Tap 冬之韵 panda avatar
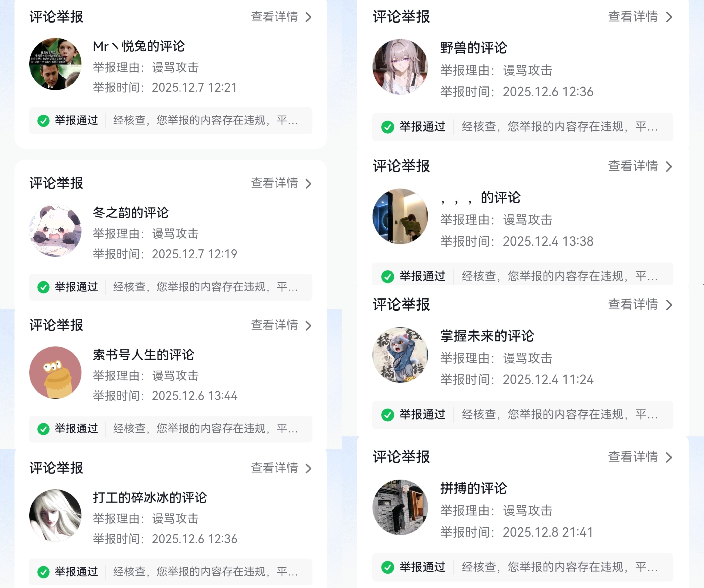704x588 pixels. [x=55, y=230]
